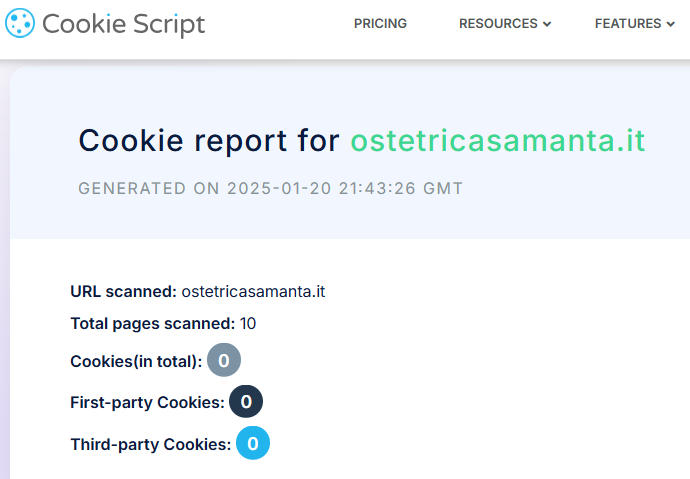Expand the Features dropdown chevron
The height and width of the screenshot is (479, 690).
(671, 25)
